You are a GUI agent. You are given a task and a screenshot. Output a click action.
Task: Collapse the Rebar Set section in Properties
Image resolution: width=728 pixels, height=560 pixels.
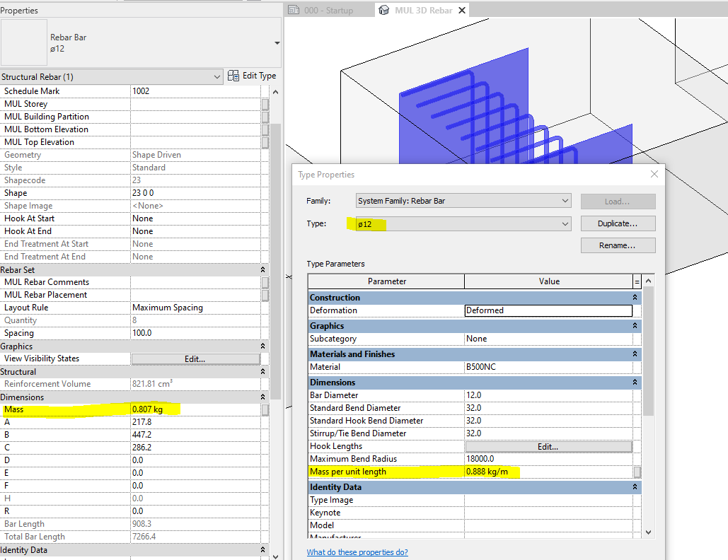(262, 269)
